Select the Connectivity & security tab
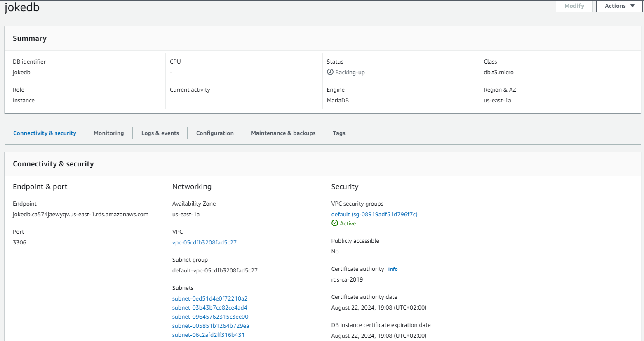Viewport: 644px width, 341px height. 45,133
